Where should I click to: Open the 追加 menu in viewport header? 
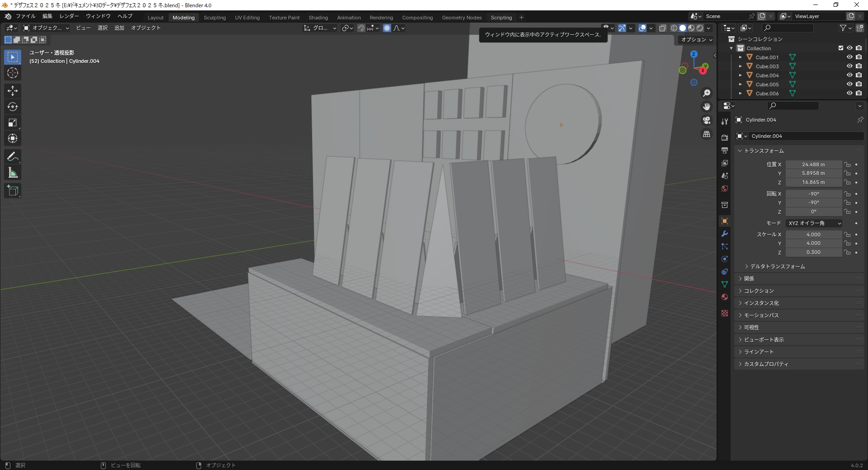tap(119, 28)
